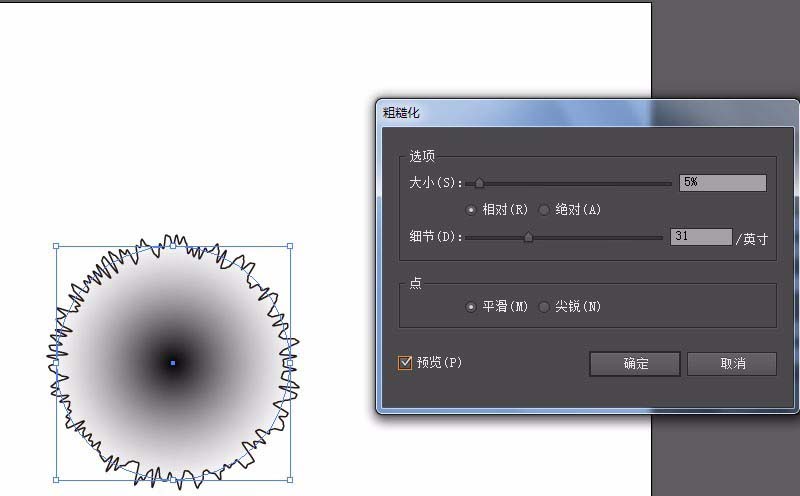The image size is (800, 496).
Task: Click the bottom-left bounding box handle
Action: pyautogui.click(x=56, y=480)
